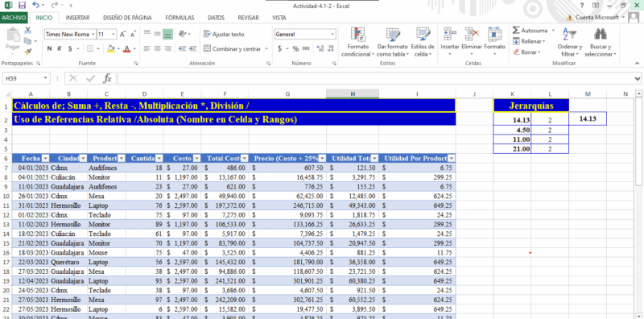
Task: Select the Jerarquías header cell
Action: (x=530, y=106)
